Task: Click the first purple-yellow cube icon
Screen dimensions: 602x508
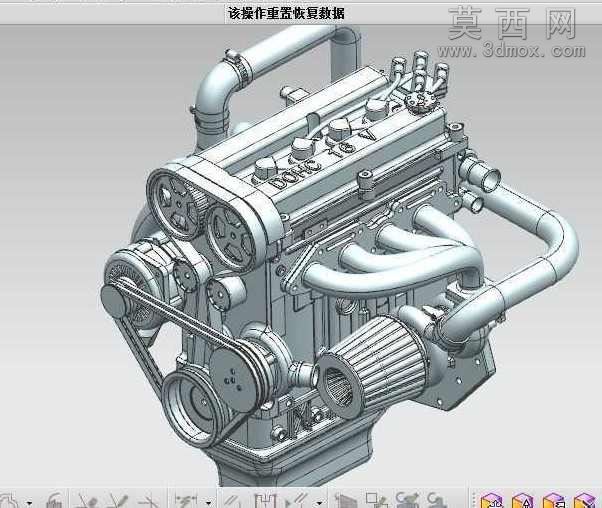Action: point(492,500)
